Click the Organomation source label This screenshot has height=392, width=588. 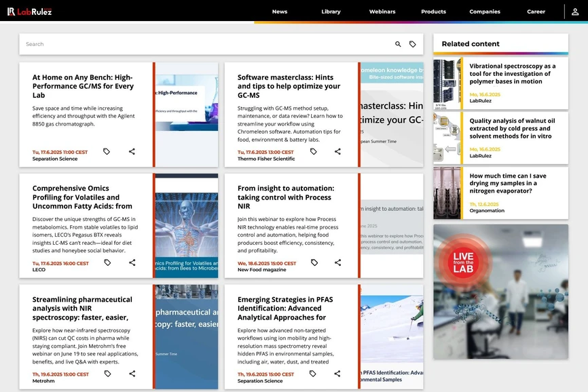tap(487, 210)
